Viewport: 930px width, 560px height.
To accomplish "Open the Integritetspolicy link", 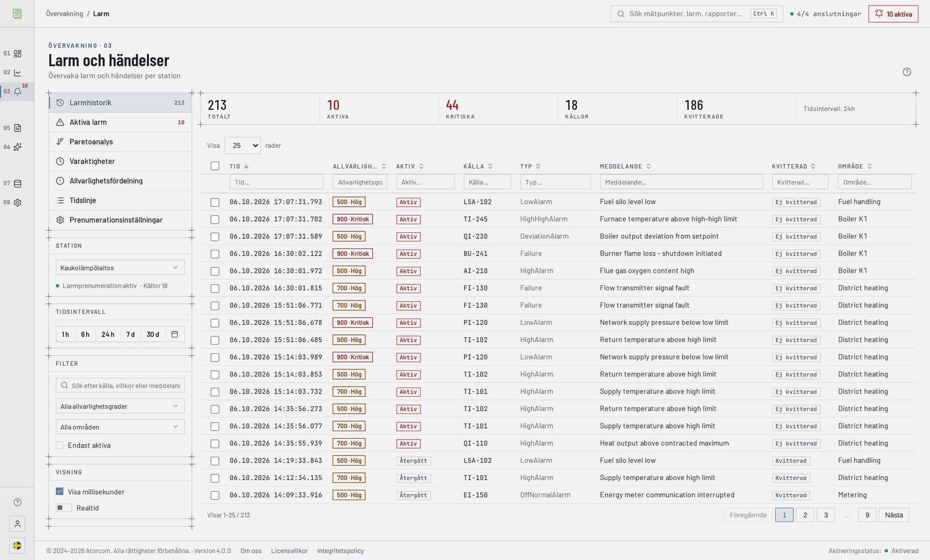I will [x=340, y=551].
